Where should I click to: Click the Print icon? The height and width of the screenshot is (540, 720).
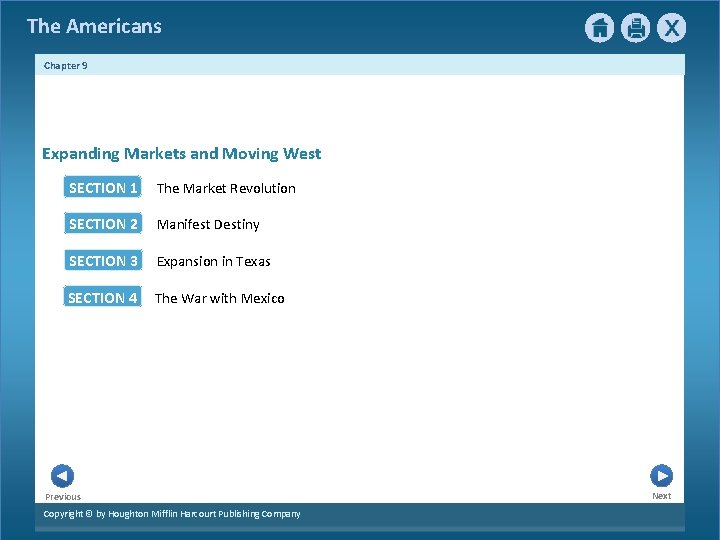[x=636, y=28]
